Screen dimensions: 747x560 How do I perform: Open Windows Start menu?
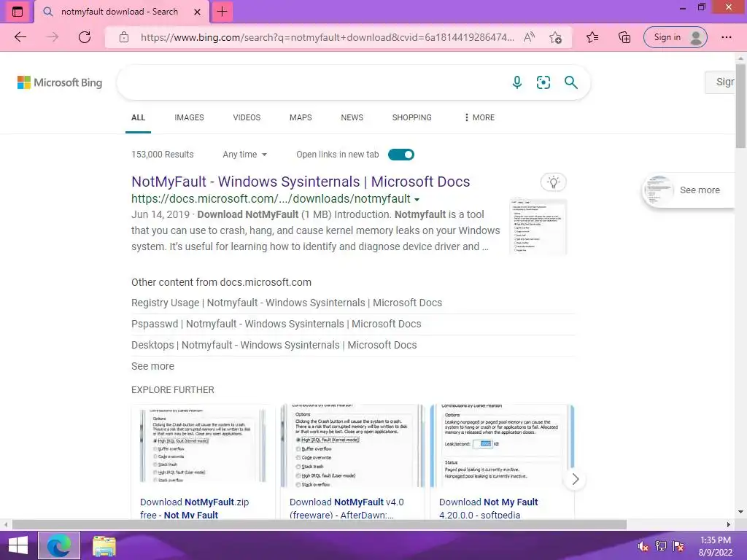[18, 545]
